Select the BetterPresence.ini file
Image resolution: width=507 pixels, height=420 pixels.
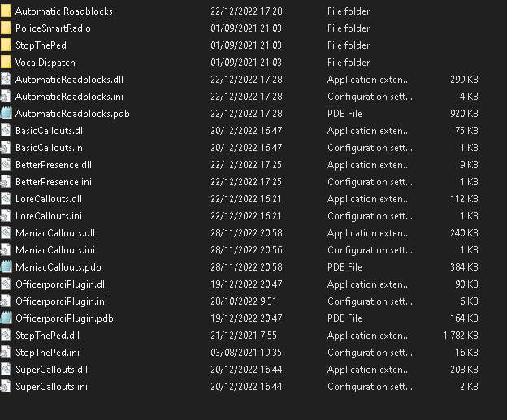tap(53, 182)
